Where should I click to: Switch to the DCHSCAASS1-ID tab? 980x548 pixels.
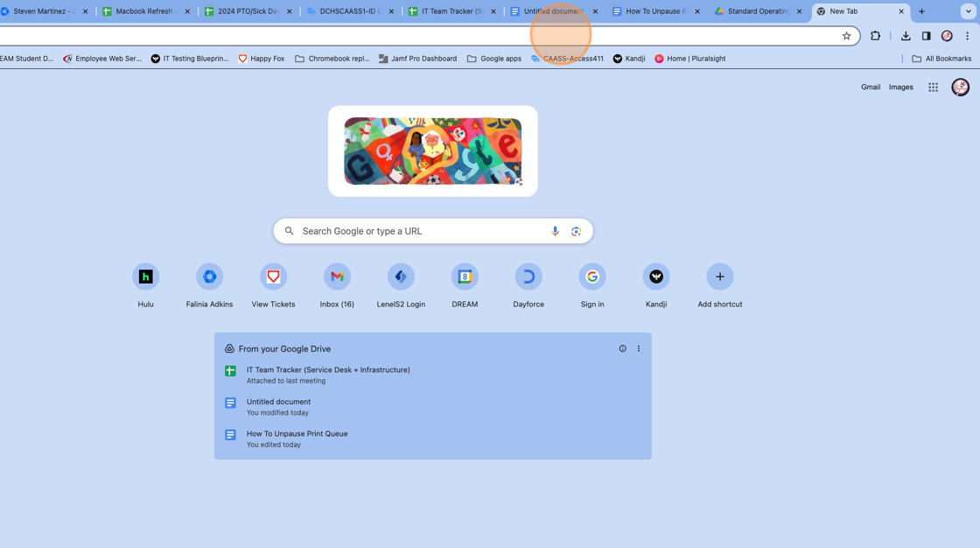pos(351,11)
